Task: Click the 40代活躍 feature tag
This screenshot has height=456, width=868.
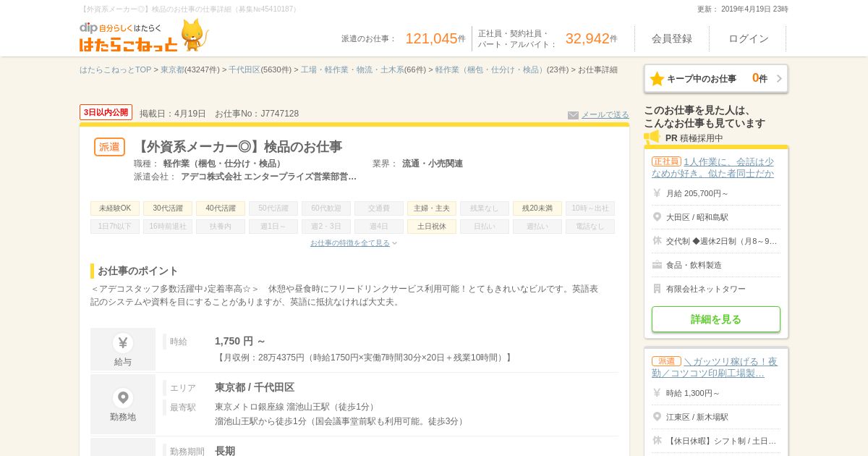Action: 221,208
